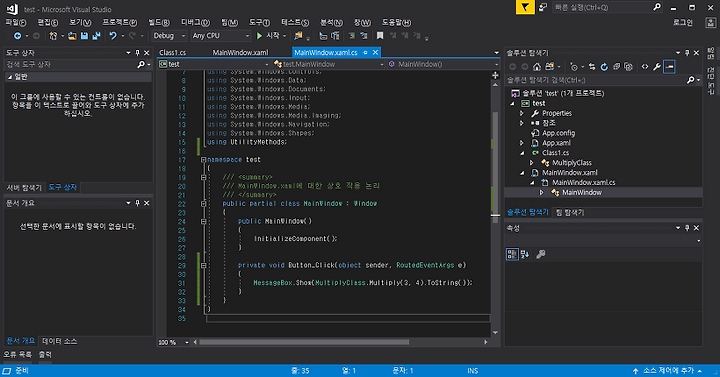Click the Home icon in Solution Explorer toolbar
The image size is (720, 377).
click(537, 67)
